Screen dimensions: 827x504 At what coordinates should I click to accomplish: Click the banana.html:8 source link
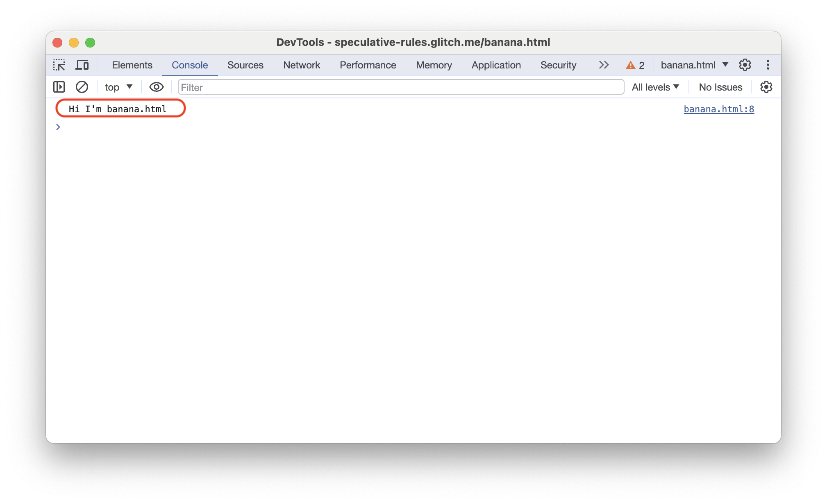(x=718, y=109)
